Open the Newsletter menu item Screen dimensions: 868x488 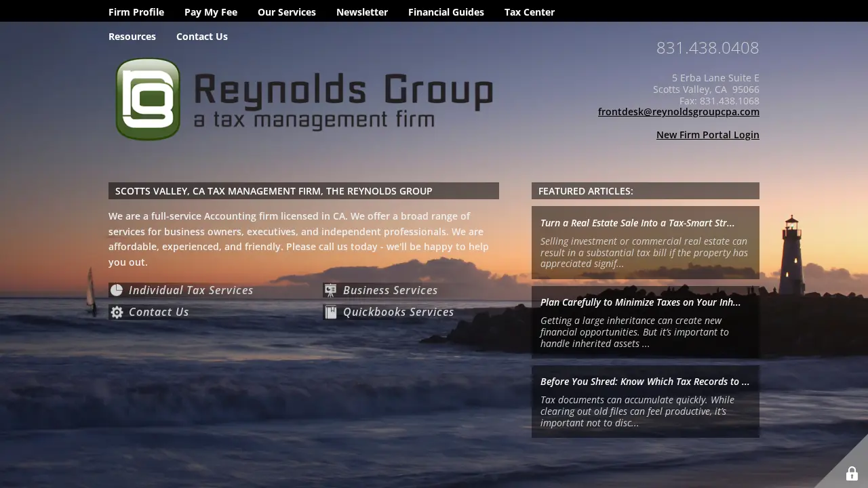(x=362, y=12)
